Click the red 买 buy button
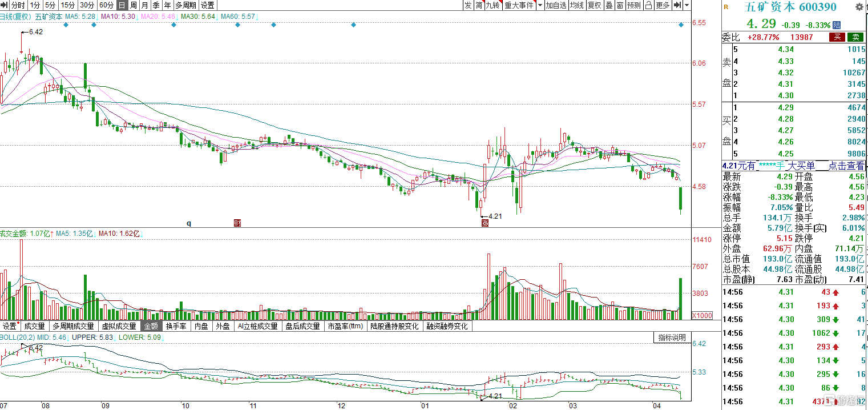 tap(837, 37)
